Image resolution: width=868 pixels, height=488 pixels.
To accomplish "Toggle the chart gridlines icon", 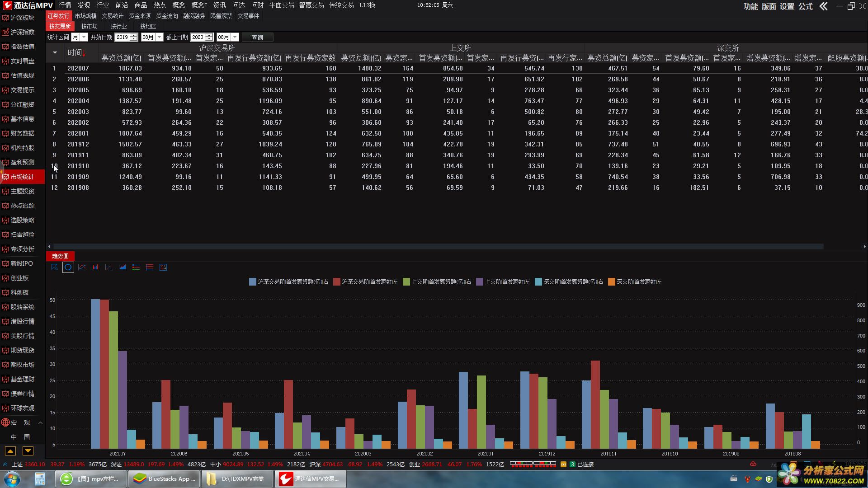I will click(150, 267).
